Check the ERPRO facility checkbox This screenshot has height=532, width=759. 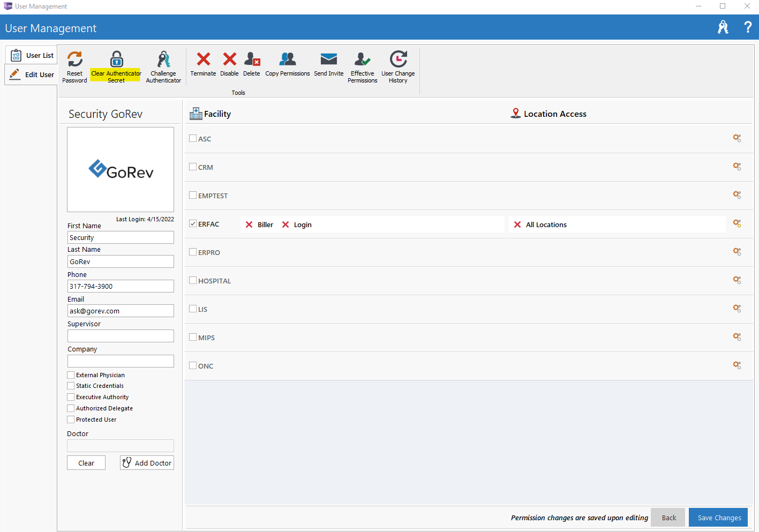click(x=193, y=252)
